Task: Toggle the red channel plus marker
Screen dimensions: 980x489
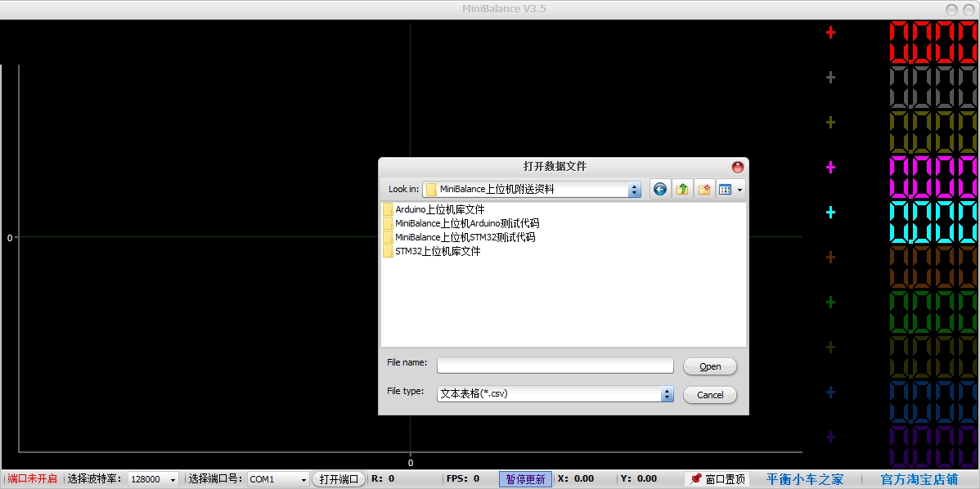Action: click(830, 33)
